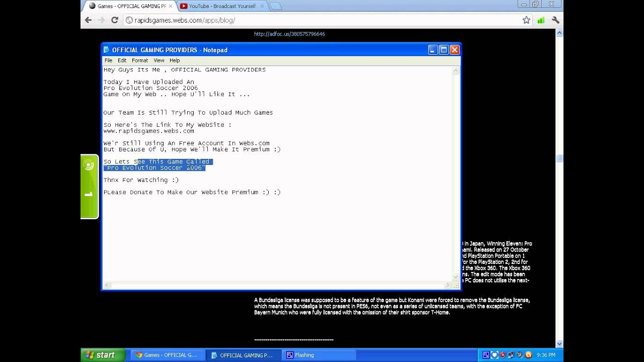Click the green signal bars extension icon
644x362 pixels.
coord(541,20)
